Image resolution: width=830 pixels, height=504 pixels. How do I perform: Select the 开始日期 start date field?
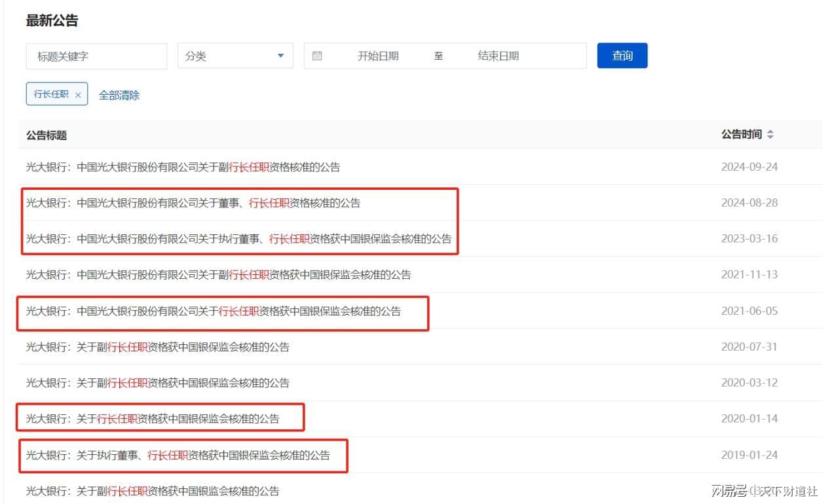pyautogui.click(x=378, y=56)
